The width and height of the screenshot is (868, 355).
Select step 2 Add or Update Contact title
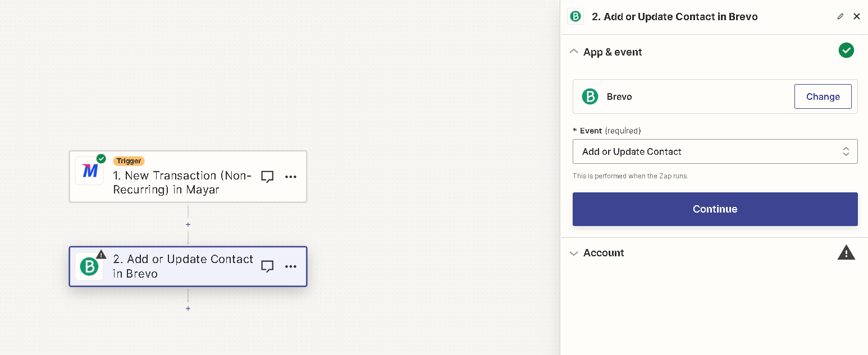coord(183,266)
